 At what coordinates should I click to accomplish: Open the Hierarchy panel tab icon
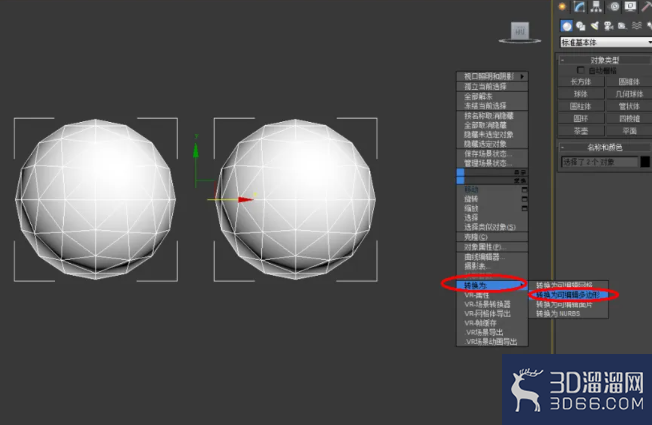coord(596,6)
